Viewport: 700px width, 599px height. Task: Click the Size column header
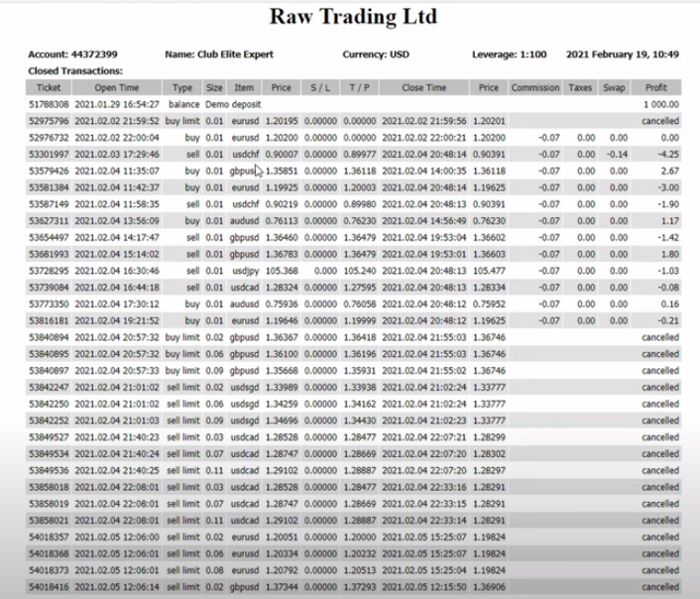click(x=214, y=87)
